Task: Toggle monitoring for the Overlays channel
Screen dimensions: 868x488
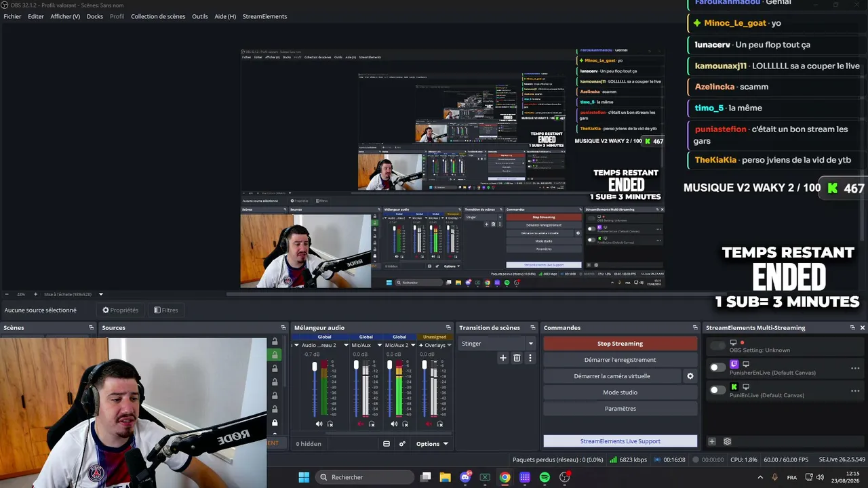Action: coord(440,424)
